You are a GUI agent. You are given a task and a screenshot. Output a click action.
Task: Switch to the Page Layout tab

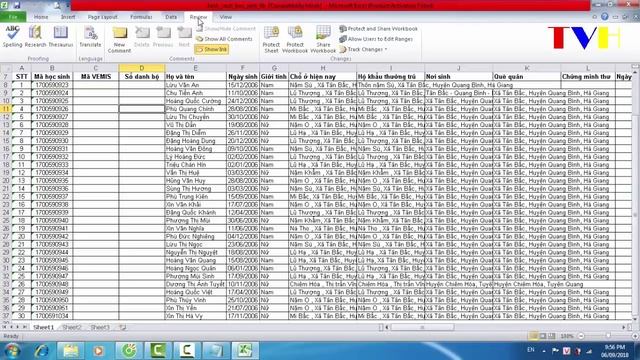(102, 17)
